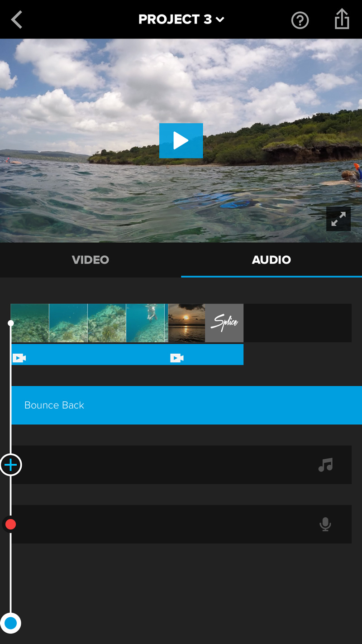The width and height of the screenshot is (362, 644).
Task: Select the AUDIO tab
Action: (271, 260)
